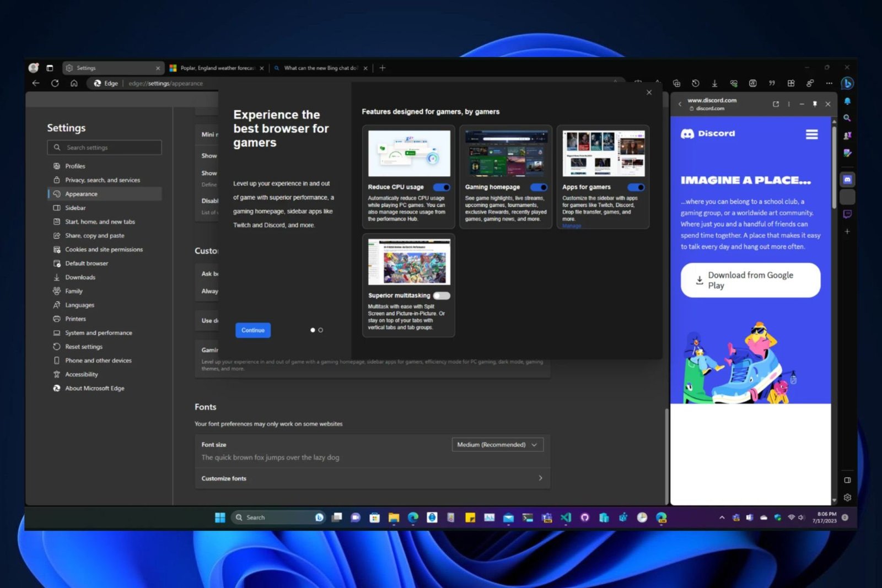Open more options in Discord pane header
This screenshot has width=882, height=588.
[789, 104]
